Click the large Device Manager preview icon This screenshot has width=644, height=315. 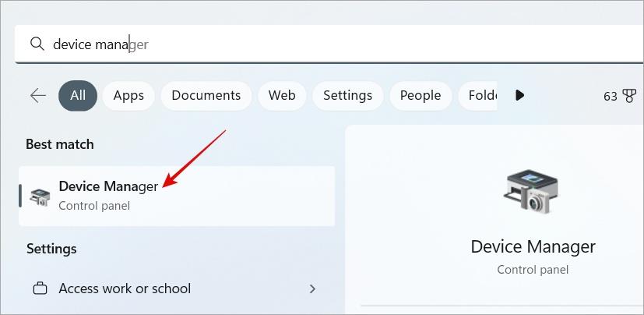pos(533,193)
